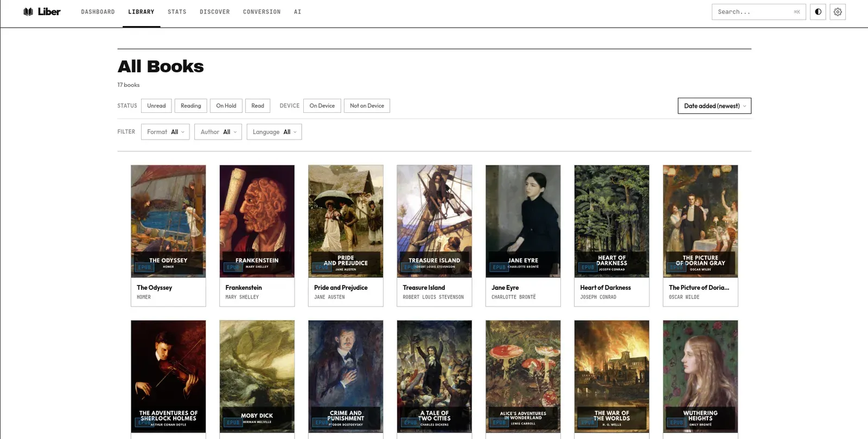Click author name 'MARY SHELLEY'

click(242, 297)
